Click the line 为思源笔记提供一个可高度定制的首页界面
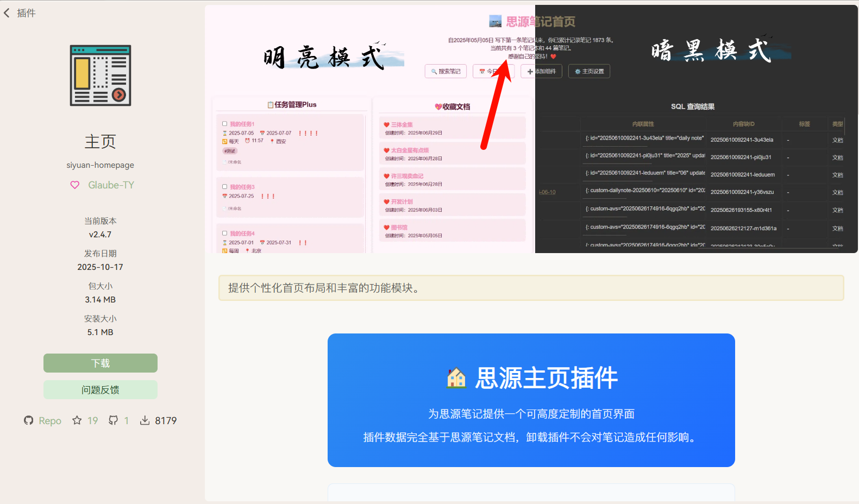Viewport: 859px width, 504px height. pos(531,414)
